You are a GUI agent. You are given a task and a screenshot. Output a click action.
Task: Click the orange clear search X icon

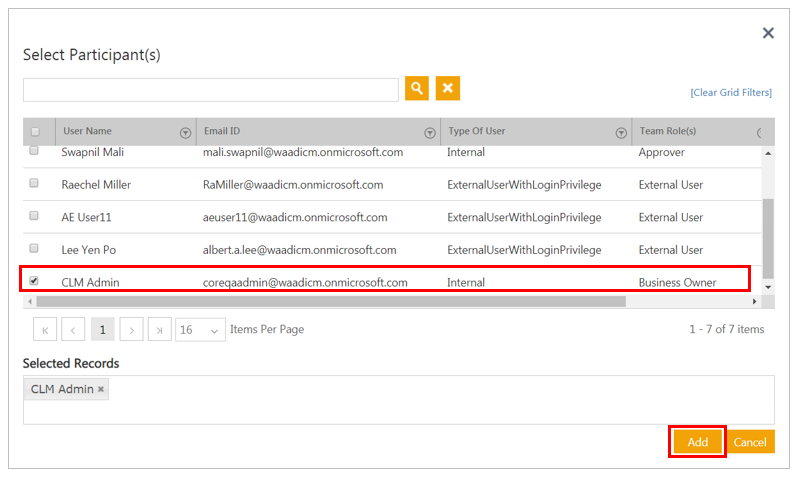[x=448, y=89]
